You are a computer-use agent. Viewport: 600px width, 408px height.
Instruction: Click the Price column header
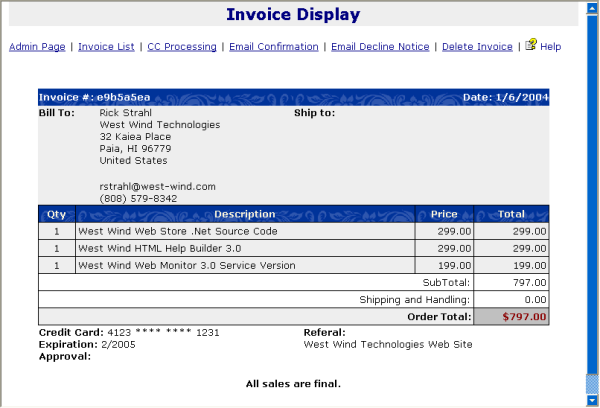(x=444, y=214)
